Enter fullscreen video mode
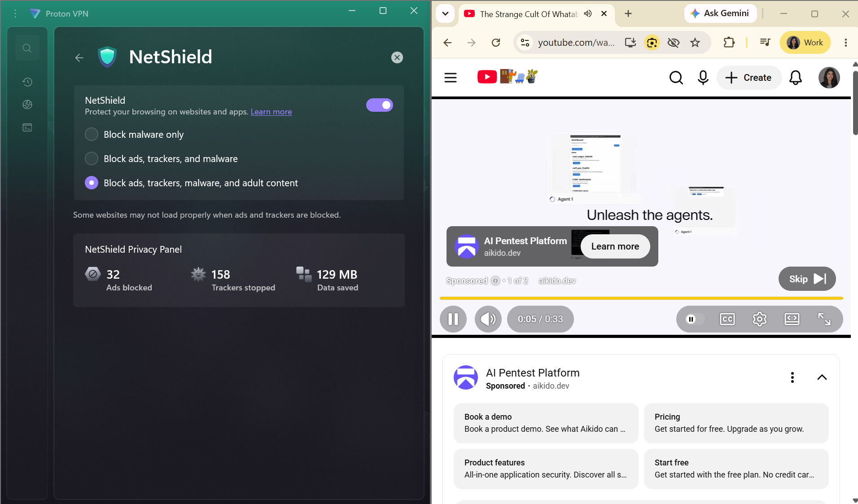This screenshot has height=504, width=858. 824,319
